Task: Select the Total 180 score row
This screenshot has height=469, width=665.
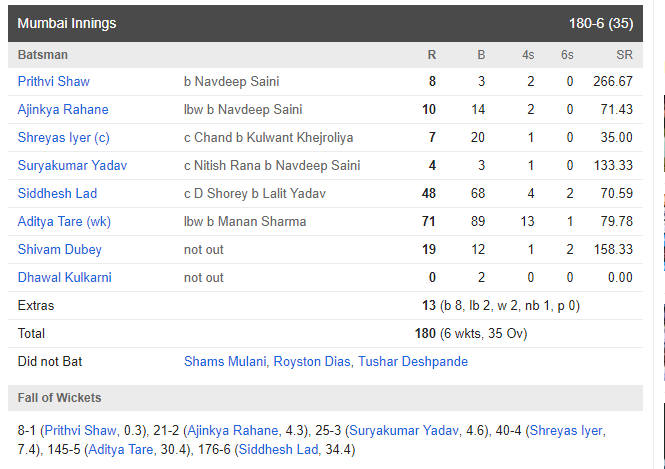Action: click(x=325, y=333)
